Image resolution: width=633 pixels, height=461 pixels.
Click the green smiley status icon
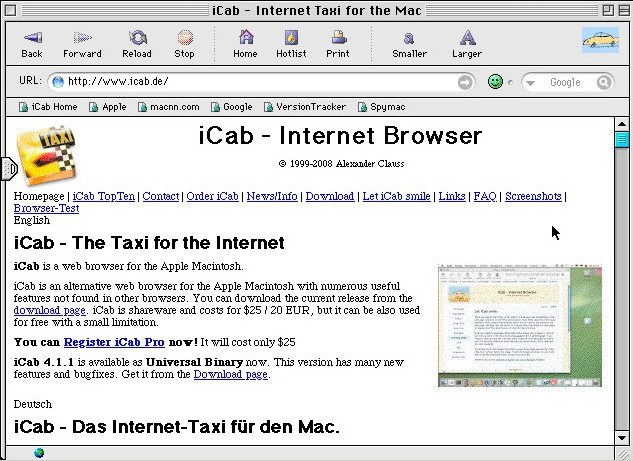[x=495, y=82]
